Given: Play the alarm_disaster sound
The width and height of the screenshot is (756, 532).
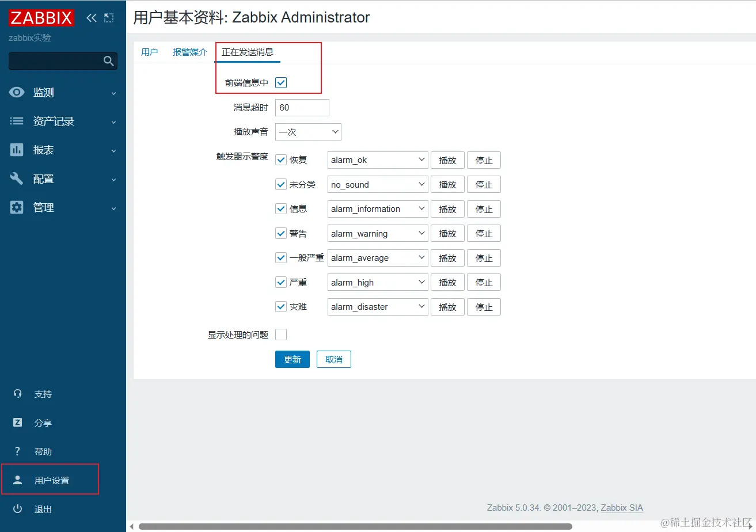Looking at the screenshot, I should [x=447, y=307].
